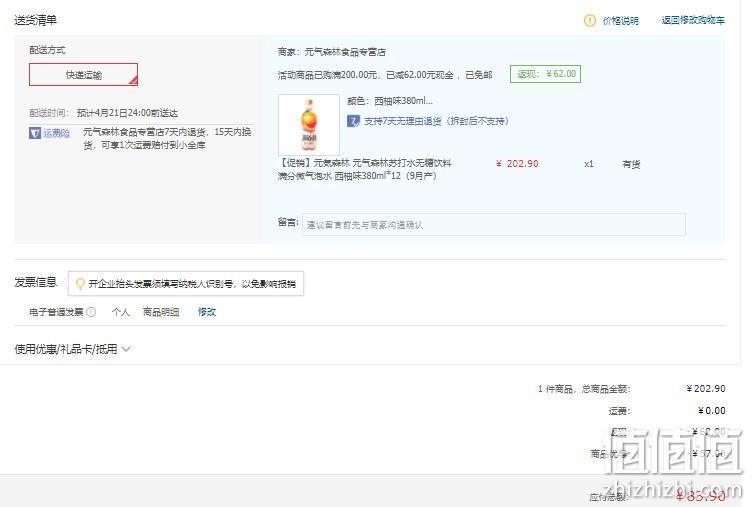Click the lightbulb tip icon in invoice notice
Image resolution: width=752 pixels, height=507 pixels.
coord(80,284)
